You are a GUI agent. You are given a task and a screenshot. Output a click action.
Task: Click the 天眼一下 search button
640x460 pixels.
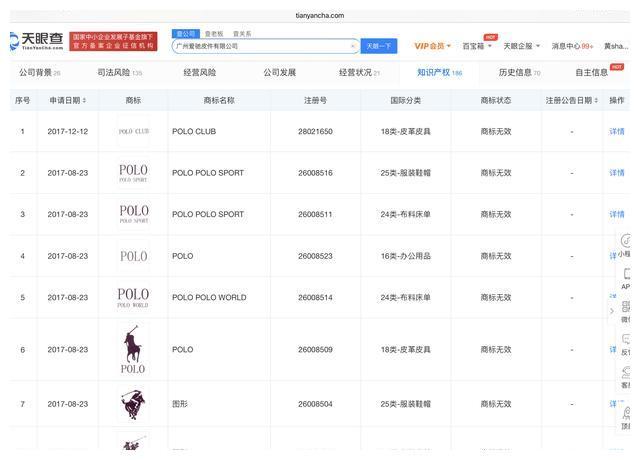click(x=378, y=46)
